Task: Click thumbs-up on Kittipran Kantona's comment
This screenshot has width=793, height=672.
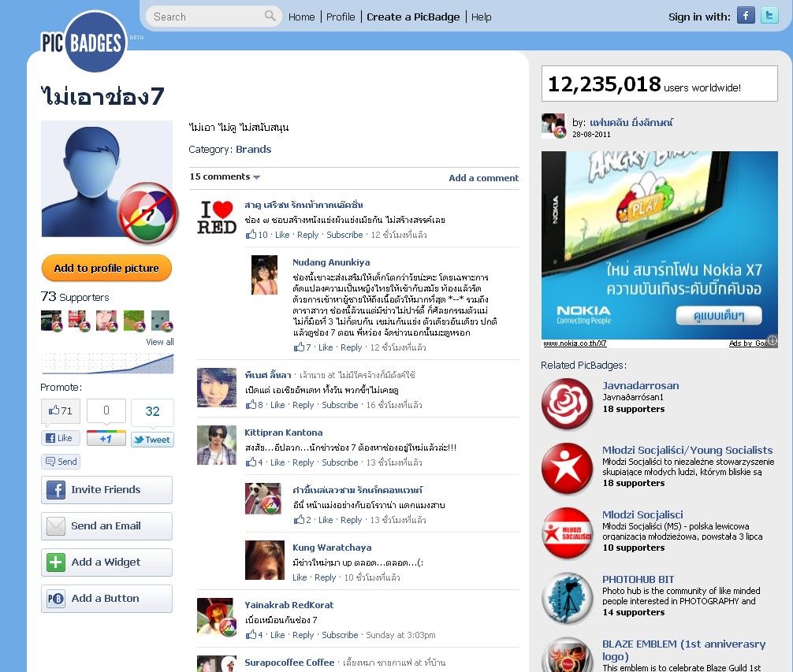Action: [251, 462]
